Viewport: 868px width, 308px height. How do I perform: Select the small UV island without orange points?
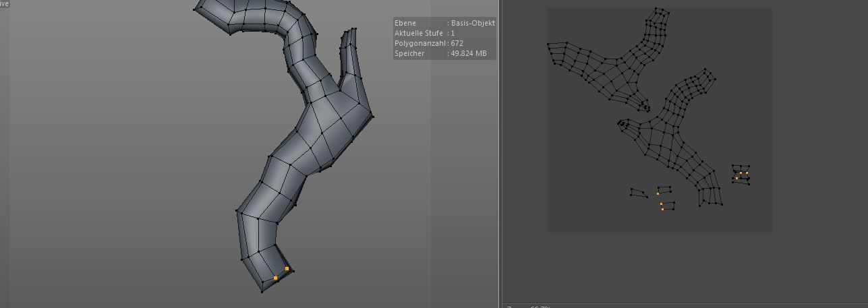point(639,193)
